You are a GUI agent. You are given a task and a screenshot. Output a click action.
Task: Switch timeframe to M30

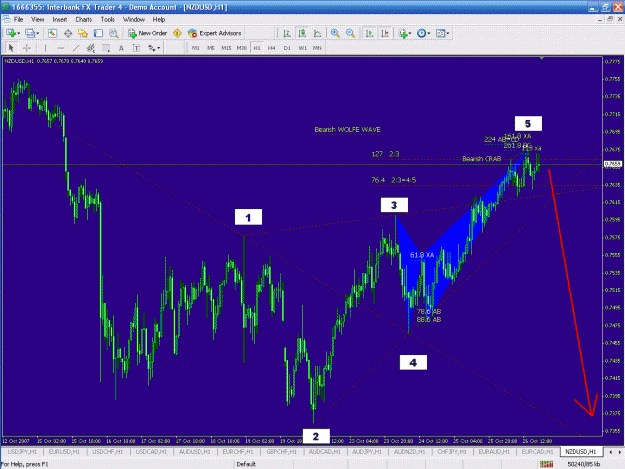pyautogui.click(x=242, y=48)
